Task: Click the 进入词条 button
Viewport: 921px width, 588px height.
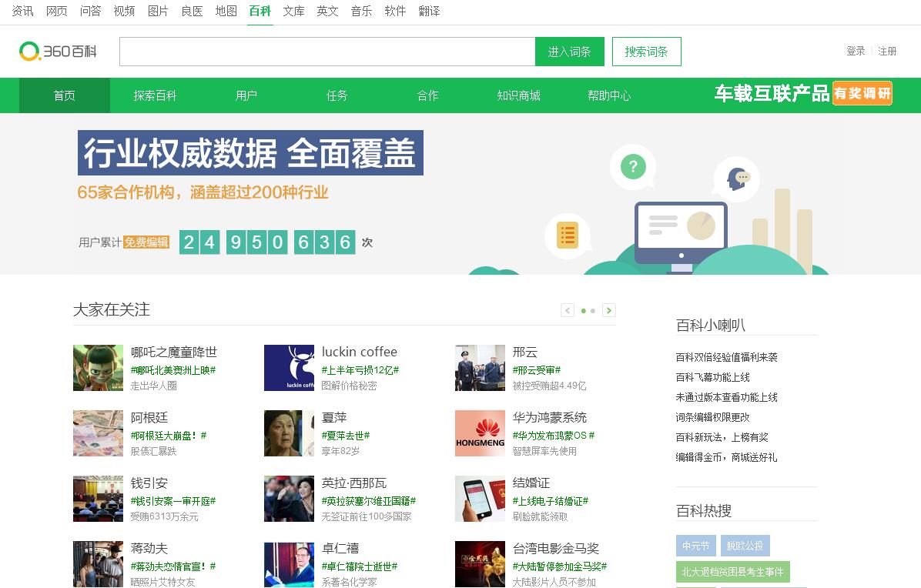Action: tap(569, 52)
